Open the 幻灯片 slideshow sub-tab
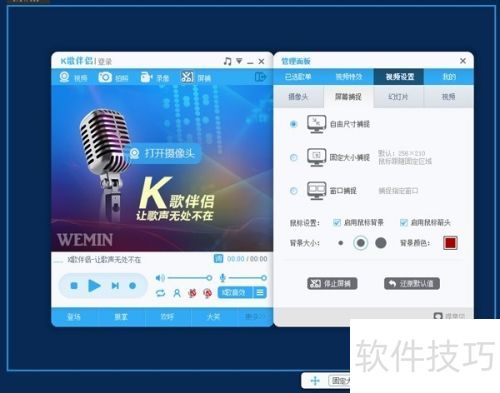This screenshot has width=500, height=393. (x=398, y=97)
